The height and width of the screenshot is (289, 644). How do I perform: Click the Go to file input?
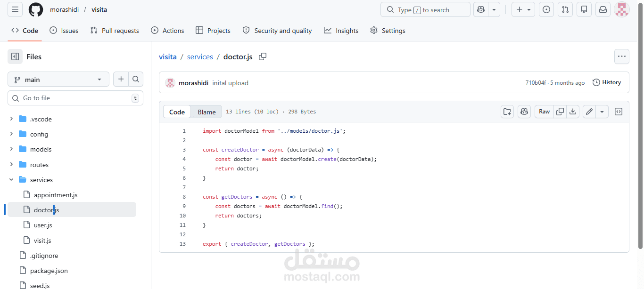tap(75, 98)
